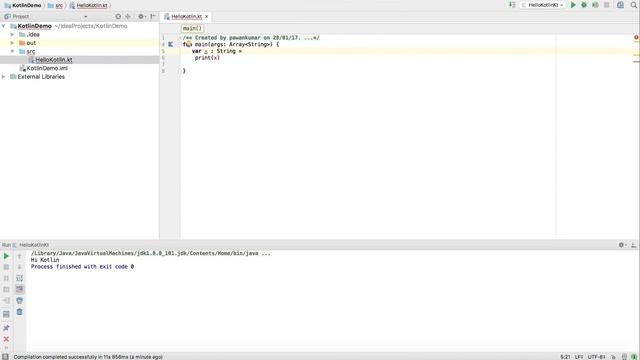Click the 'Hi Kotlin' output line
This screenshot has width=640, height=360.
click(45, 260)
